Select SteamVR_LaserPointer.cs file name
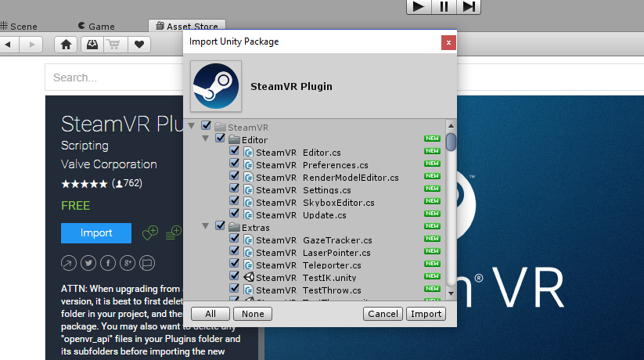The height and width of the screenshot is (360, 644). click(313, 253)
